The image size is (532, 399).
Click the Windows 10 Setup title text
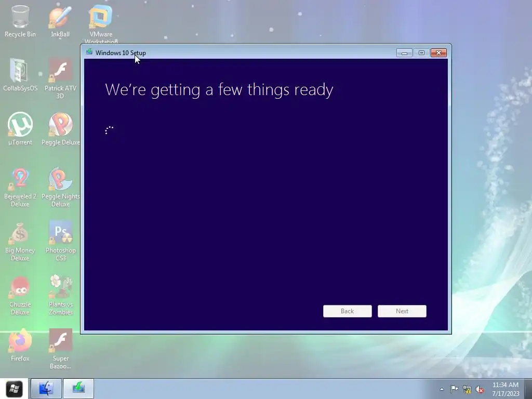pyautogui.click(x=121, y=53)
